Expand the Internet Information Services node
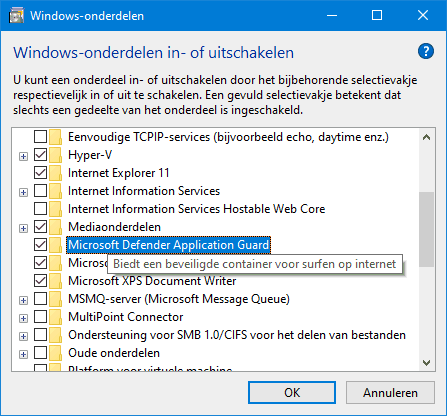447x416 pixels. pos(23,192)
